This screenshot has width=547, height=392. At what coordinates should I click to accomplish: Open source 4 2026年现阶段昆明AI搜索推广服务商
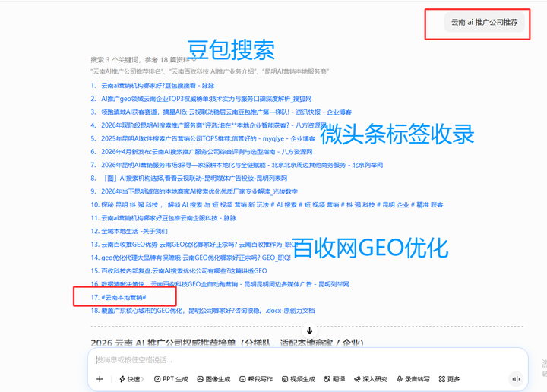(x=213, y=125)
